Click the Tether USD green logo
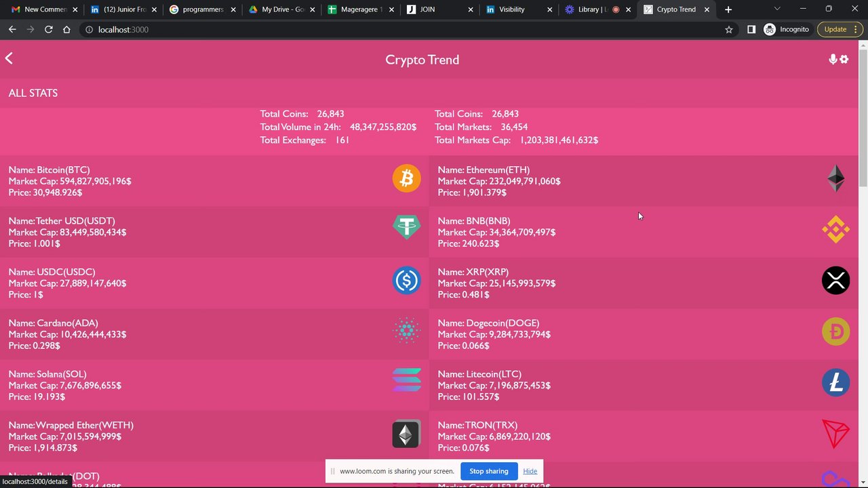This screenshot has width=868, height=488. pyautogui.click(x=407, y=227)
